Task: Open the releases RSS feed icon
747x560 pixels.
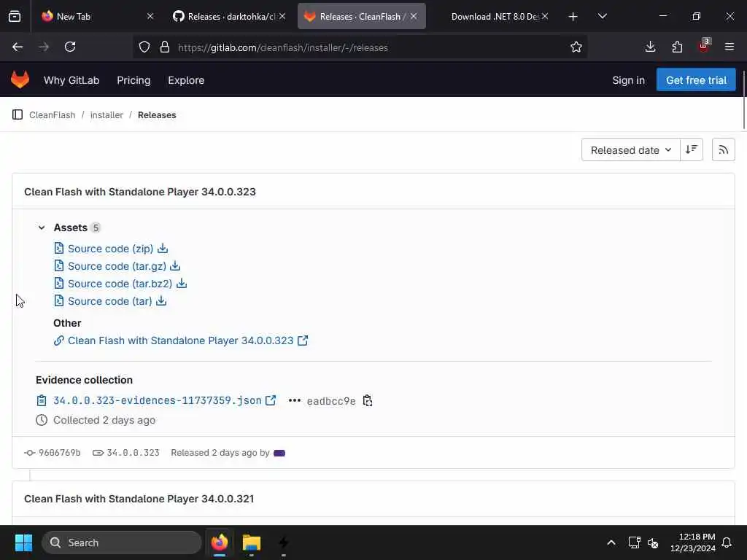Action: 723,150
